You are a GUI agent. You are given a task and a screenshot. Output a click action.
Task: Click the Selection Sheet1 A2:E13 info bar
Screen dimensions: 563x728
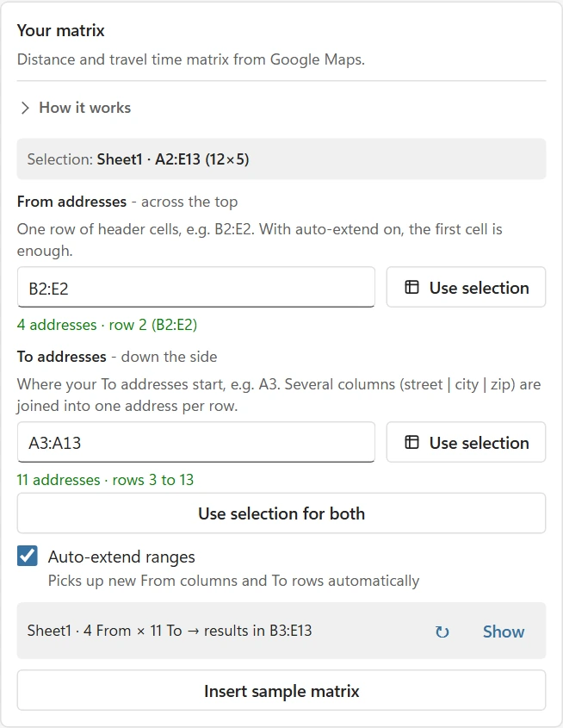pos(281,159)
